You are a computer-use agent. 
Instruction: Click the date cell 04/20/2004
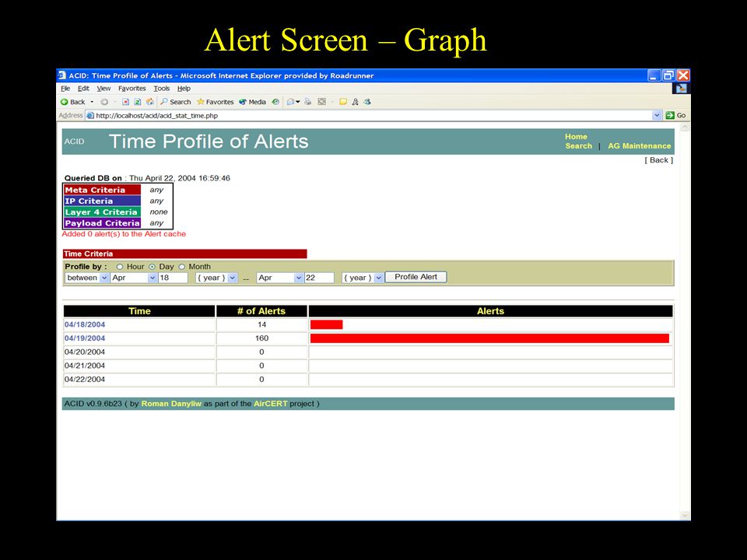(139, 352)
